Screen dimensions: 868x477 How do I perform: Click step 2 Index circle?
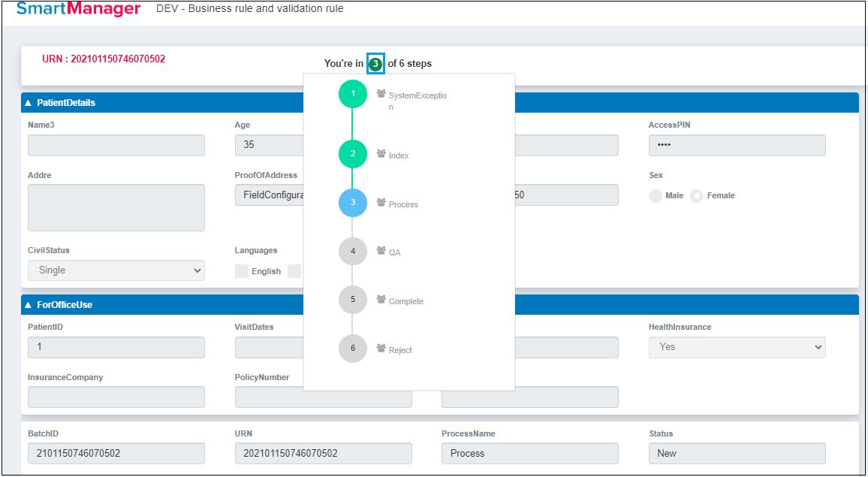(x=353, y=154)
